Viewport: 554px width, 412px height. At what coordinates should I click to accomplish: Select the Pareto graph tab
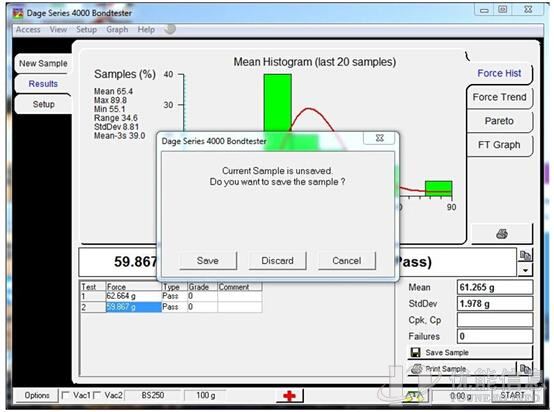pos(499,121)
